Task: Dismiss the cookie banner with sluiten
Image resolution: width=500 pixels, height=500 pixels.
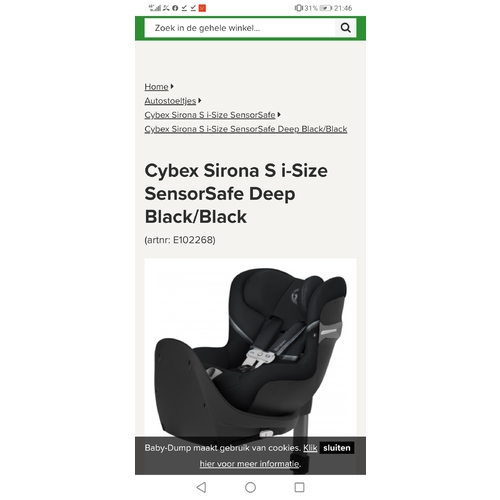Action: [337, 448]
